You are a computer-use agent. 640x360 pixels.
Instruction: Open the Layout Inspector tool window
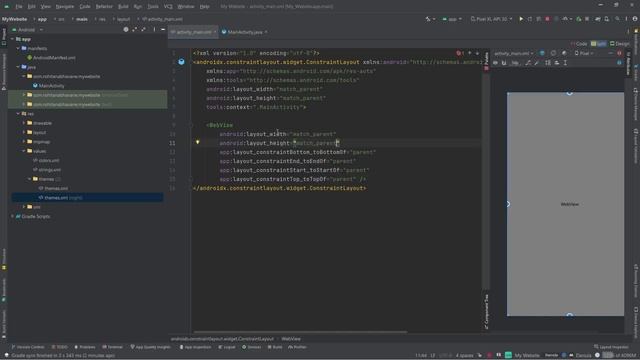[611, 347]
